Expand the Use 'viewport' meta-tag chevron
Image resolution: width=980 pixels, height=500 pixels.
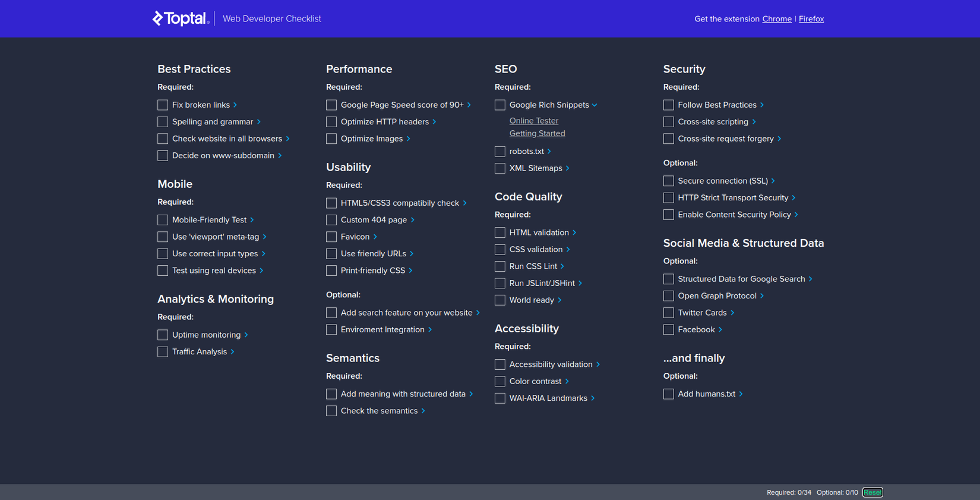(x=265, y=237)
